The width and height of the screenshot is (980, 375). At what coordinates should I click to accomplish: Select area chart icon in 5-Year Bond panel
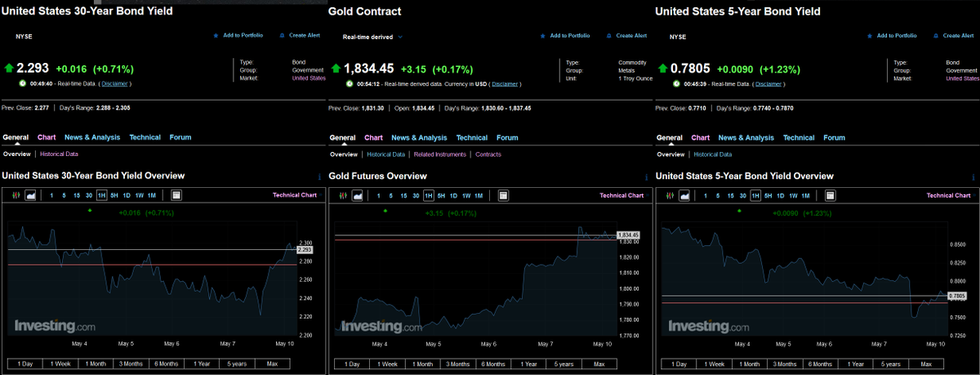click(x=684, y=195)
